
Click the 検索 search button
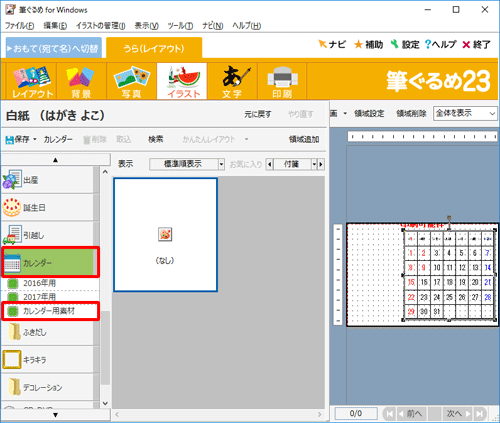click(x=156, y=139)
